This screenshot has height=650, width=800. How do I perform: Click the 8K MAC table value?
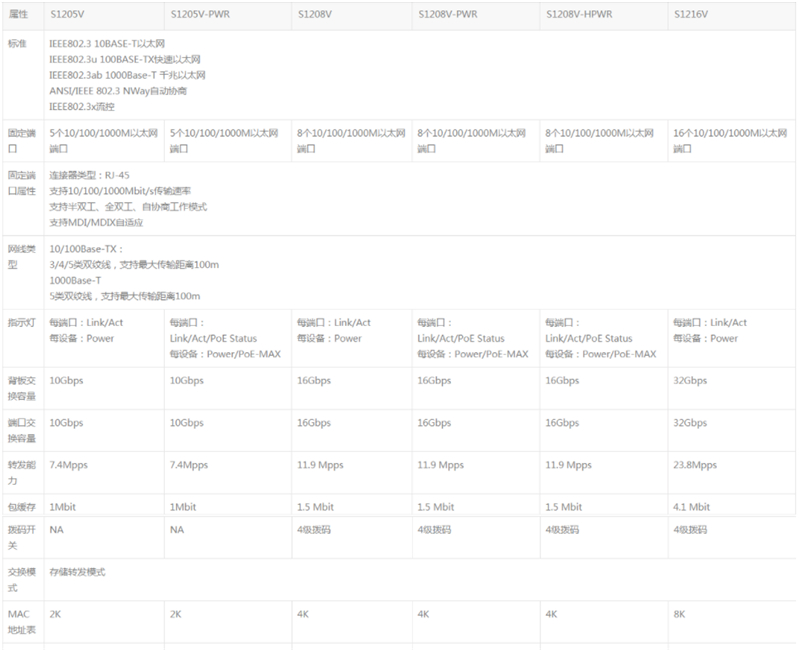680,614
